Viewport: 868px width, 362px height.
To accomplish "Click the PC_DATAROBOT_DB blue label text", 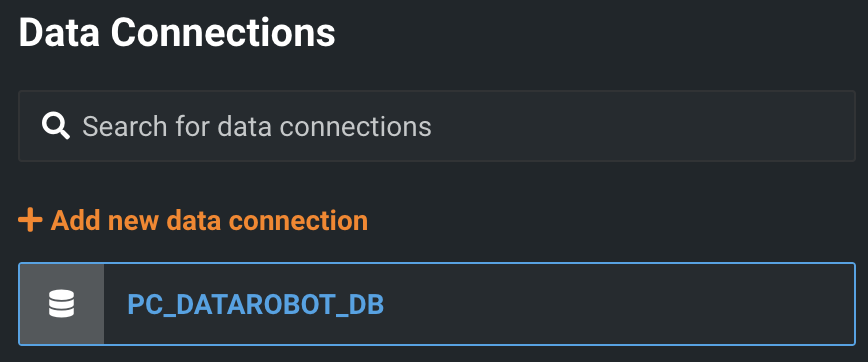I will (256, 305).
